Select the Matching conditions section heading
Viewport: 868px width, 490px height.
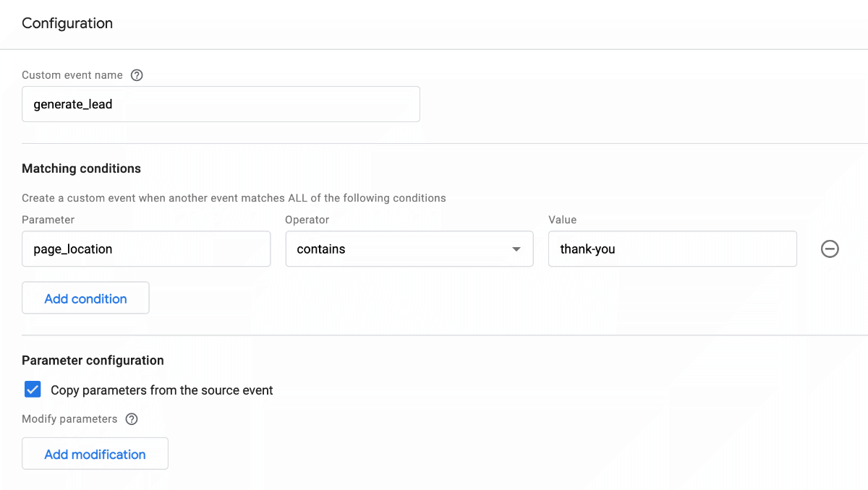(x=82, y=168)
